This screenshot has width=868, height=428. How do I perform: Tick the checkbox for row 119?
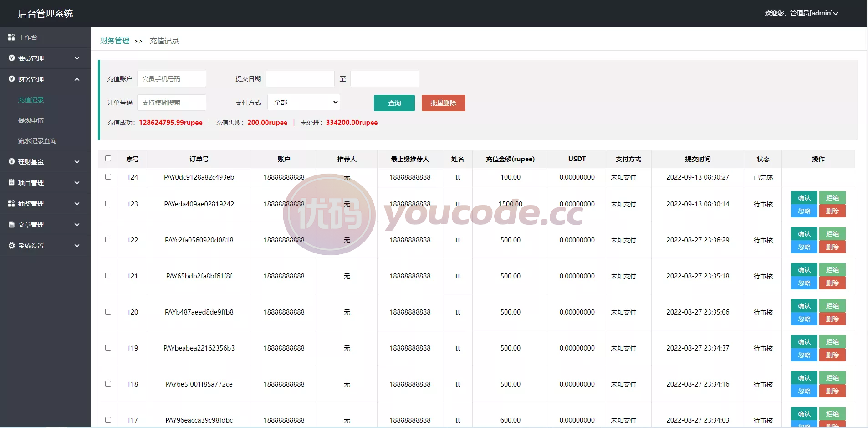point(108,347)
